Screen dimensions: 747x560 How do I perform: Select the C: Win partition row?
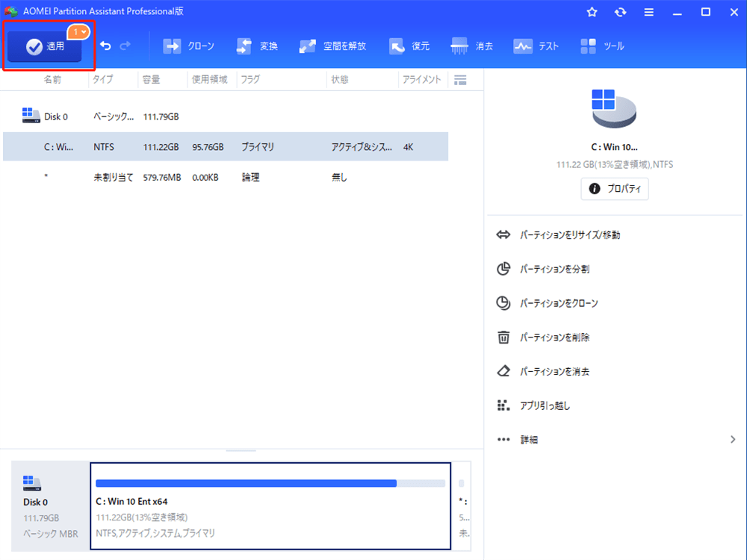[x=226, y=146]
